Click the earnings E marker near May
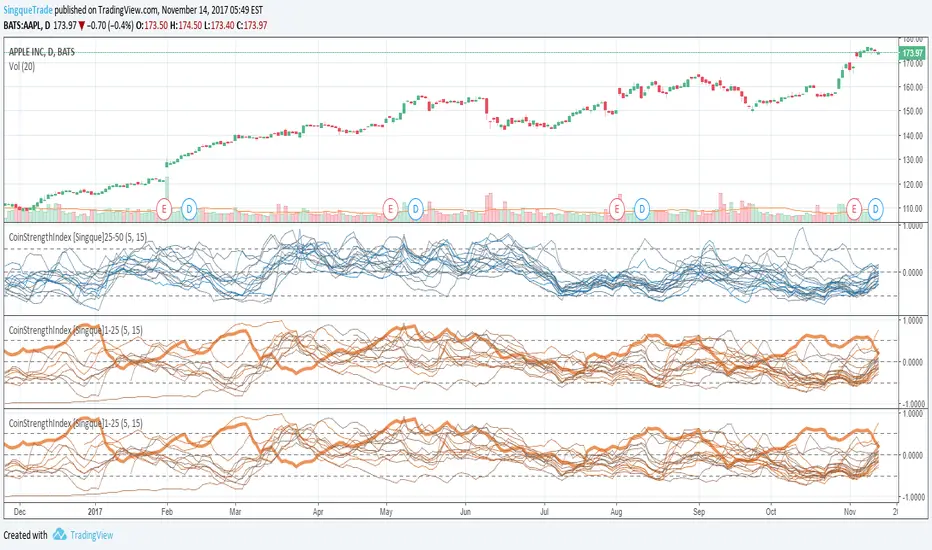 (x=390, y=209)
